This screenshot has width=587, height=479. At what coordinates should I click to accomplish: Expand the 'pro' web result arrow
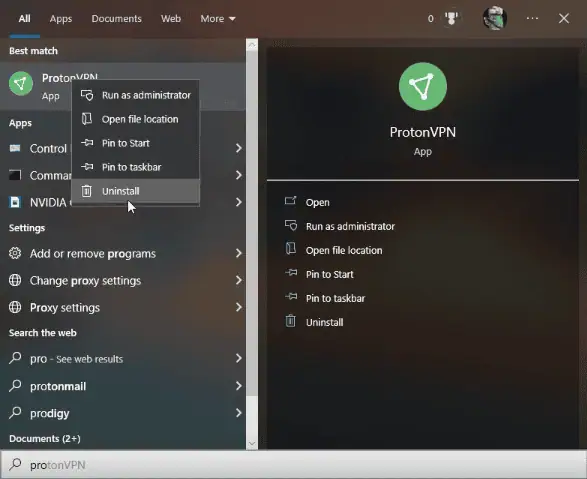click(238, 359)
